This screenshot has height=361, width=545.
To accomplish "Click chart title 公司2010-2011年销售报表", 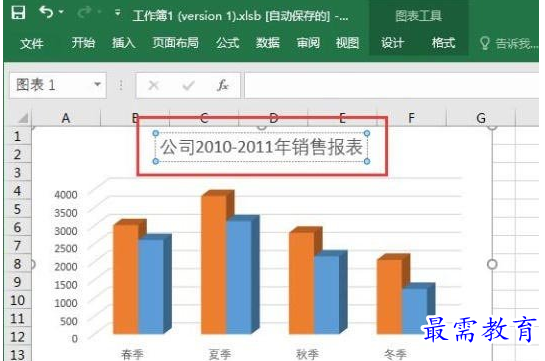I will (261, 147).
